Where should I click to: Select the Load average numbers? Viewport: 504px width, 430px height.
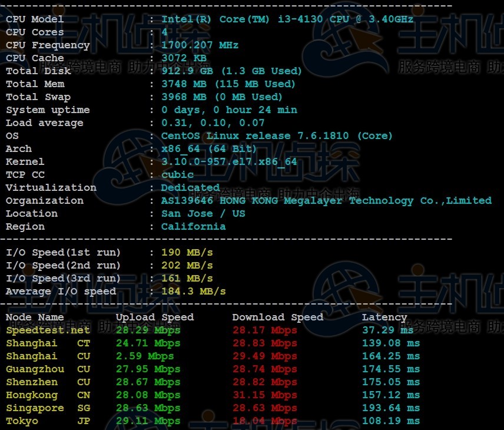213,123
